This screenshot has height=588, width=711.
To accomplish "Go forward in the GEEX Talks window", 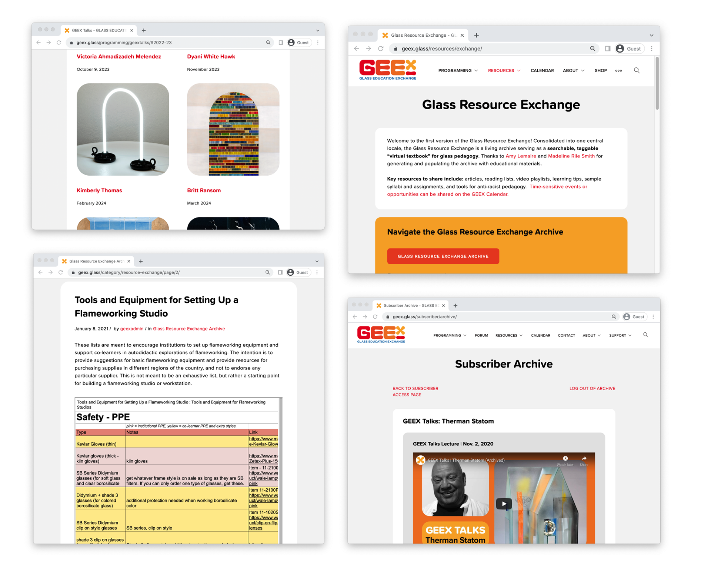I will tap(49, 43).
